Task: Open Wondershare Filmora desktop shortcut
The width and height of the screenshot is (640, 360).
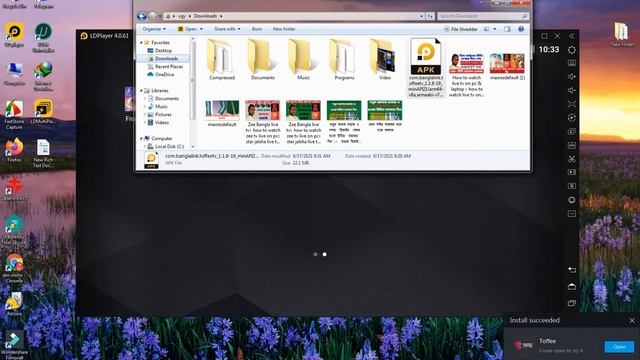Action: click(x=14, y=345)
